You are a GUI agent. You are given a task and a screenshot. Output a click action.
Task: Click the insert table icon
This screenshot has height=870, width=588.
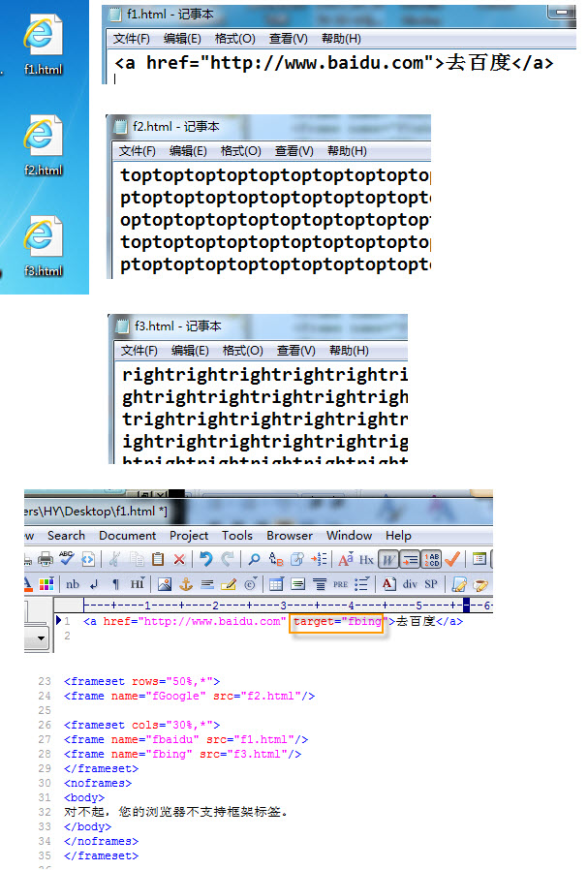[276, 583]
